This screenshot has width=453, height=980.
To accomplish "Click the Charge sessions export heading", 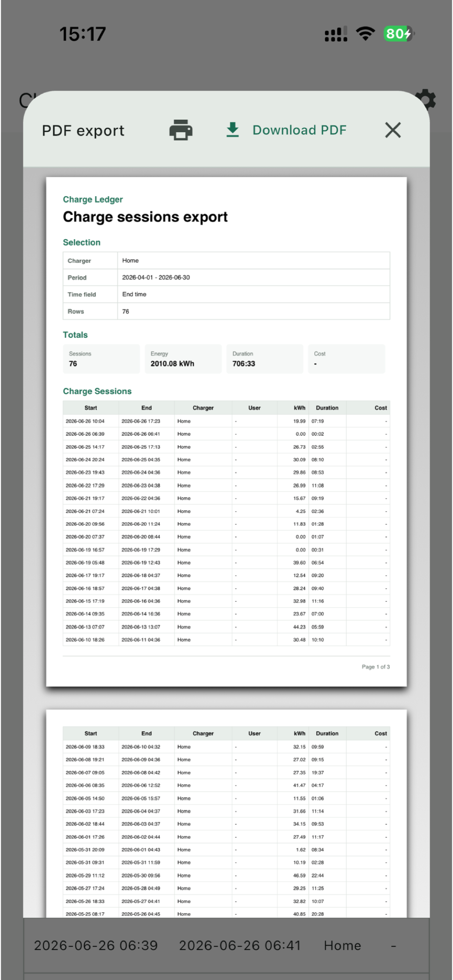I will [x=145, y=217].
